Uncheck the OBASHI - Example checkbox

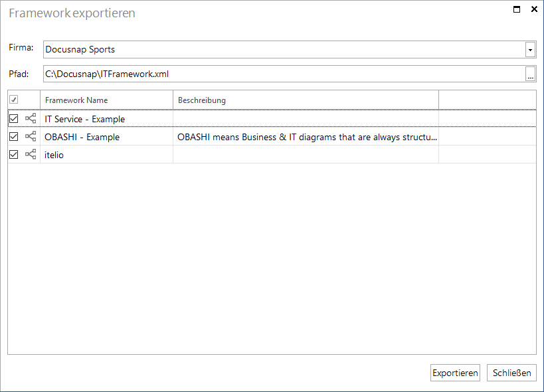coord(13,137)
